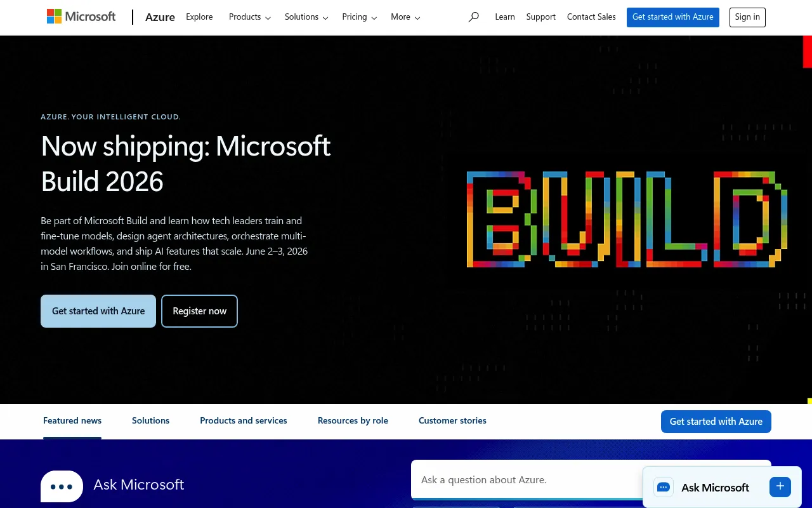This screenshot has height=508, width=812.
Task: Click the large Ask Microsoft speech bubble icon
Action: point(62,486)
